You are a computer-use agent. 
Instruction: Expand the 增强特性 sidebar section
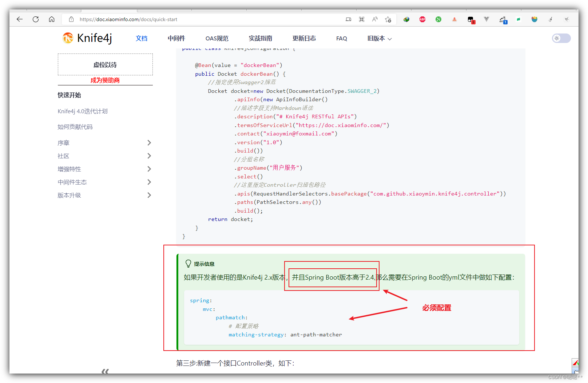(149, 169)
